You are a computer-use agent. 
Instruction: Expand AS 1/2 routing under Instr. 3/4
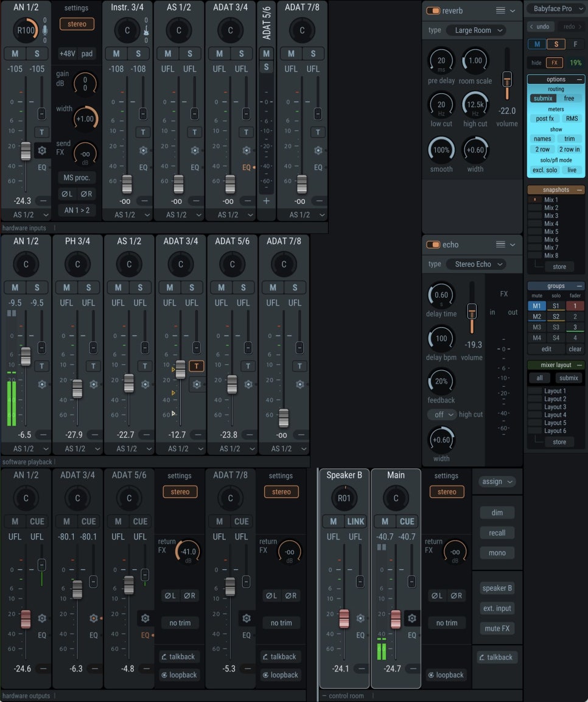[x=128, y=215]
